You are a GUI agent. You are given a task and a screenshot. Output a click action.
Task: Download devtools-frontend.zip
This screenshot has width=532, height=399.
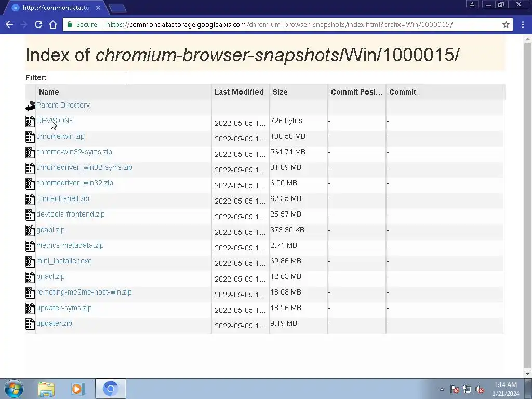click(71, 215)
